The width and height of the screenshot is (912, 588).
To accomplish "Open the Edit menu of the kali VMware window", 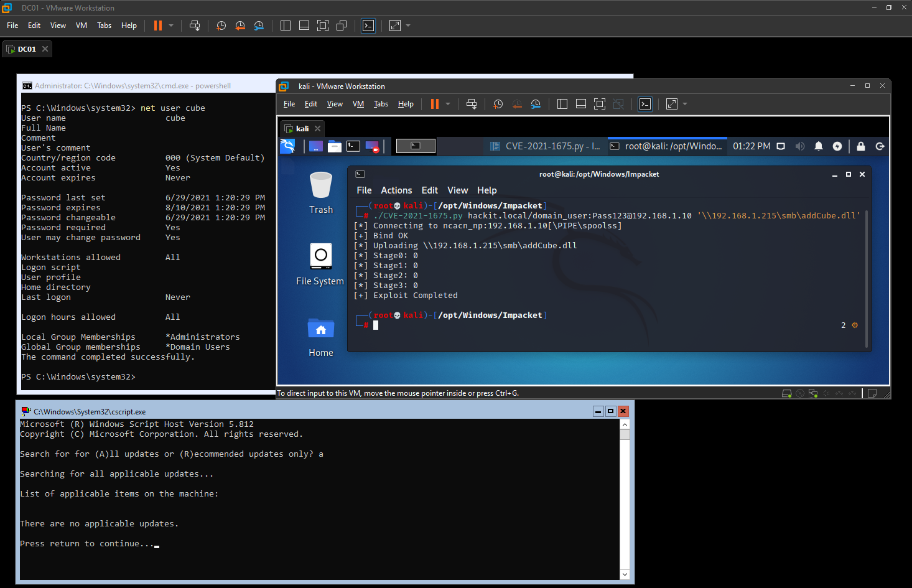I will click(x=311, y=104).
